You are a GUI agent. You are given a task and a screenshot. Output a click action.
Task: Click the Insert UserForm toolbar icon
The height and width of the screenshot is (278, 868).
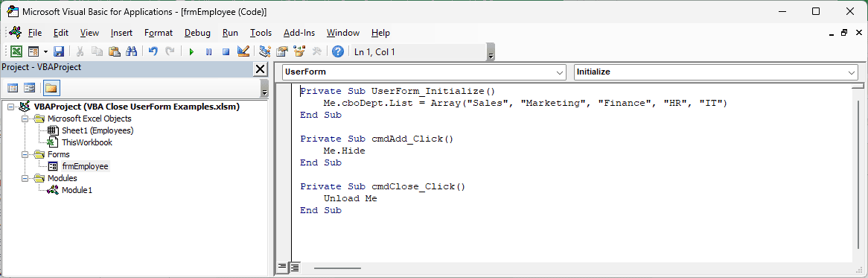33,51
